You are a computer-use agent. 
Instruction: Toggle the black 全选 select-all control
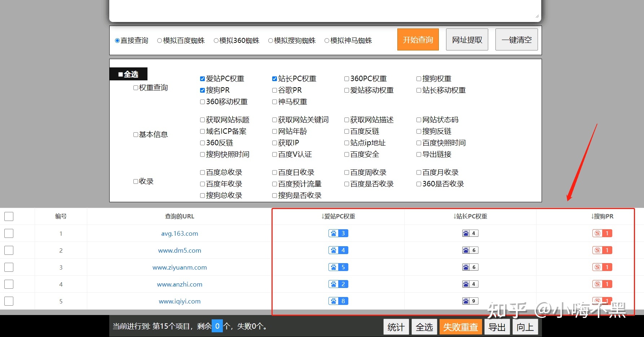pyautogui.click(x=128, y=74)
